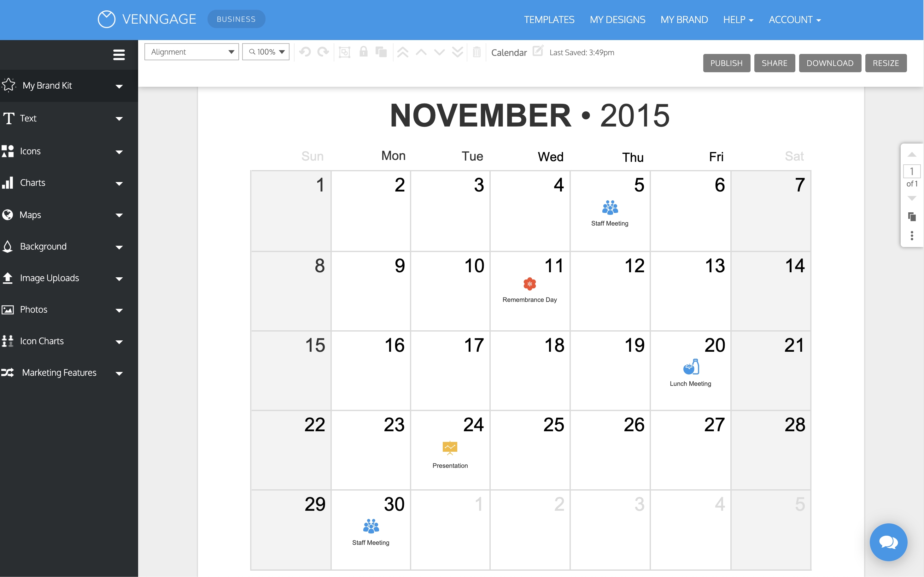Click the lock element icon

363,52
